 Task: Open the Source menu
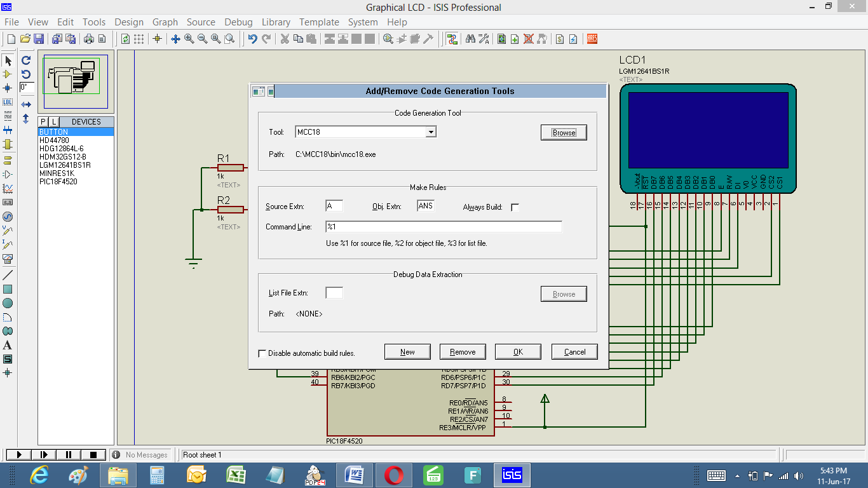point(201,22)
